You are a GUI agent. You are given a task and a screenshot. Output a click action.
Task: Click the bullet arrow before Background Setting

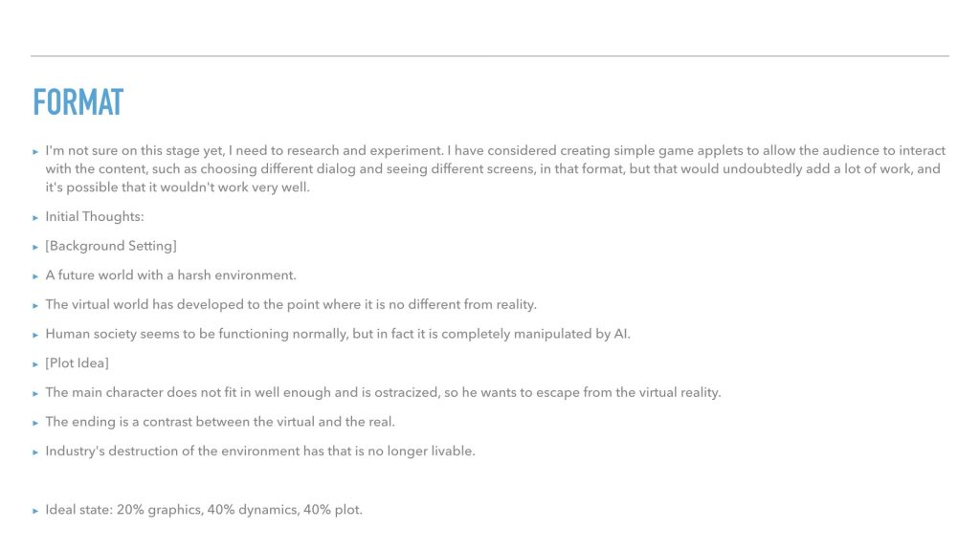[35, 248]
